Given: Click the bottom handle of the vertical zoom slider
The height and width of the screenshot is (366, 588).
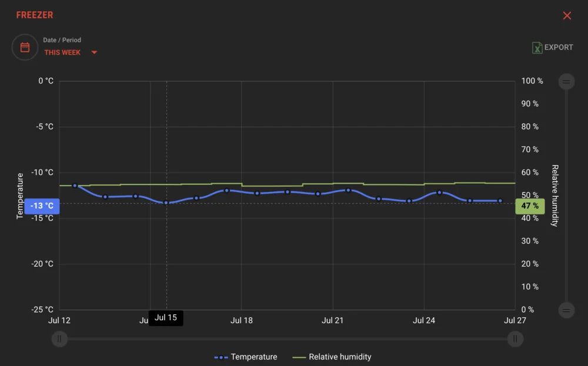Looking at the screenshot, I should [566, 310].
